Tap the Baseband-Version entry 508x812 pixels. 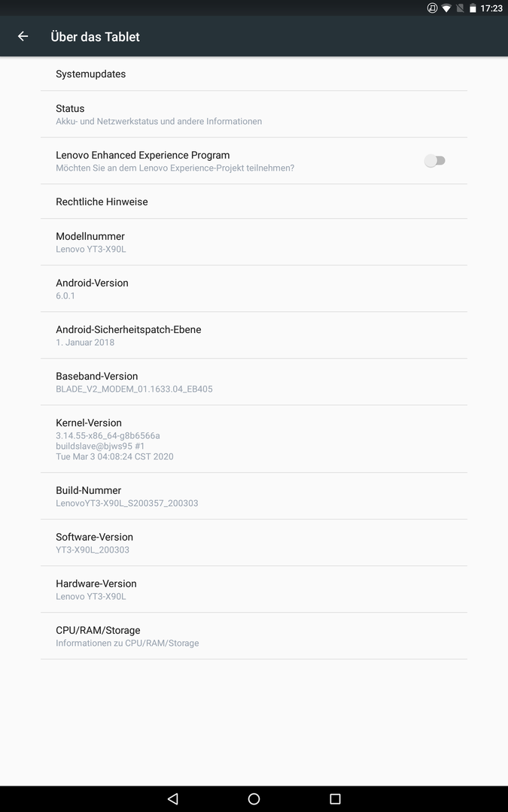point(254,382)
